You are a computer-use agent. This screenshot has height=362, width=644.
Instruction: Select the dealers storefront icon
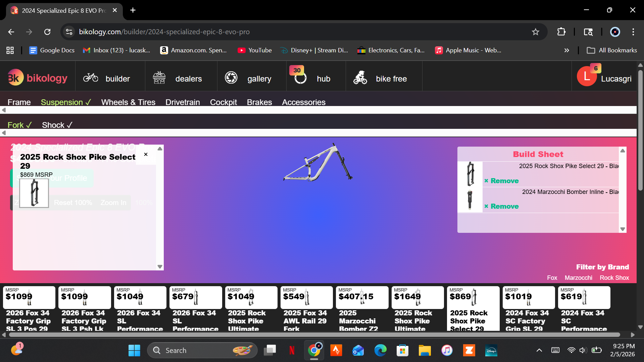coord(159,77)
